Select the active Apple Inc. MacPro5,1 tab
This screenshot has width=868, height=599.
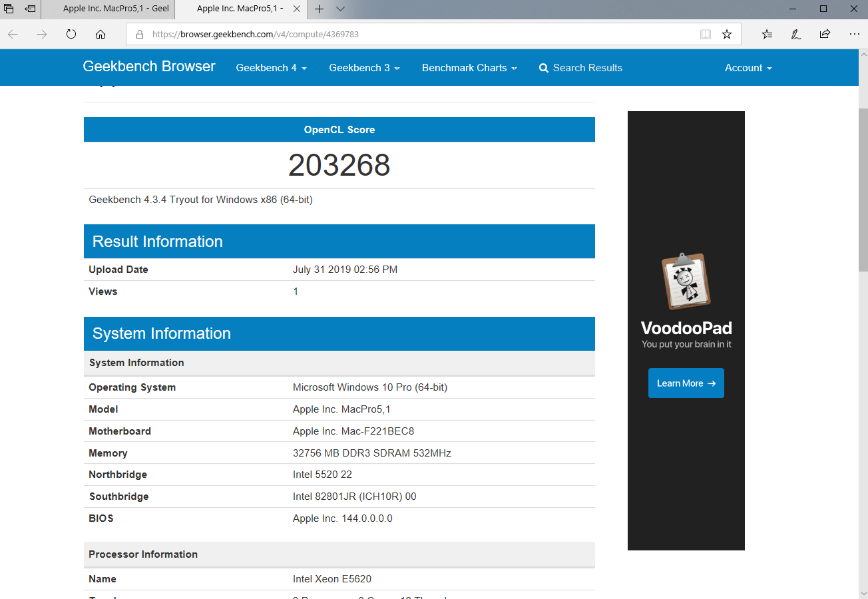point(240,9)
